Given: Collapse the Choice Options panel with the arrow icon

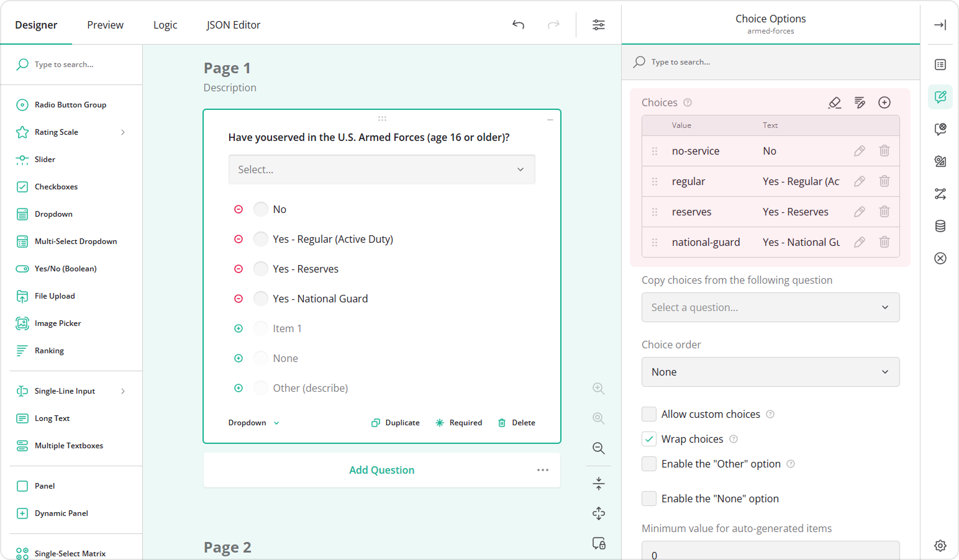Looking at the screenshot, I should pos(940,25).
